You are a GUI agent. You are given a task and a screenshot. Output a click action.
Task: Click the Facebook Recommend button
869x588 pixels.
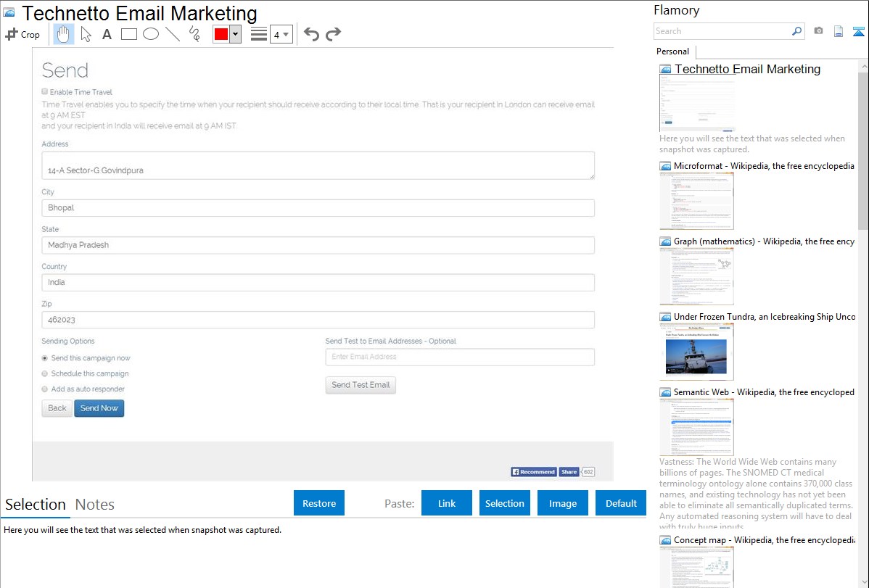pos(534,472)
